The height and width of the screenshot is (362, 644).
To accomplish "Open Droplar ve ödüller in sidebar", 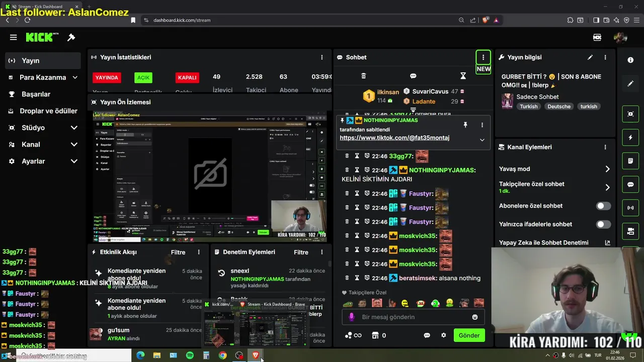I will [43, 111].
